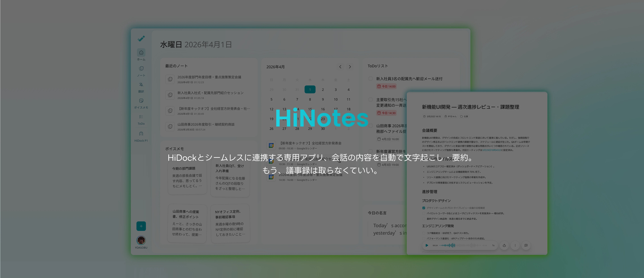This screenshot has width=644, height=278.
Task: Open the Home icon in sidebar
Action: 141,53
